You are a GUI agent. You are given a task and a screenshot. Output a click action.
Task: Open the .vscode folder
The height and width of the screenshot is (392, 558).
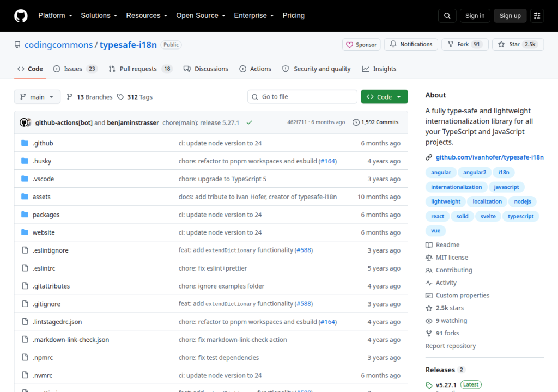click(44, 179)
